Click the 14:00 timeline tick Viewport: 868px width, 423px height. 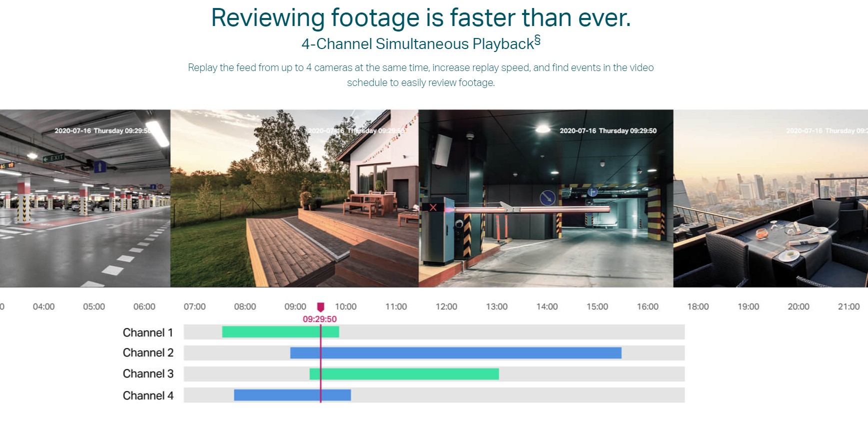(547, 306)
